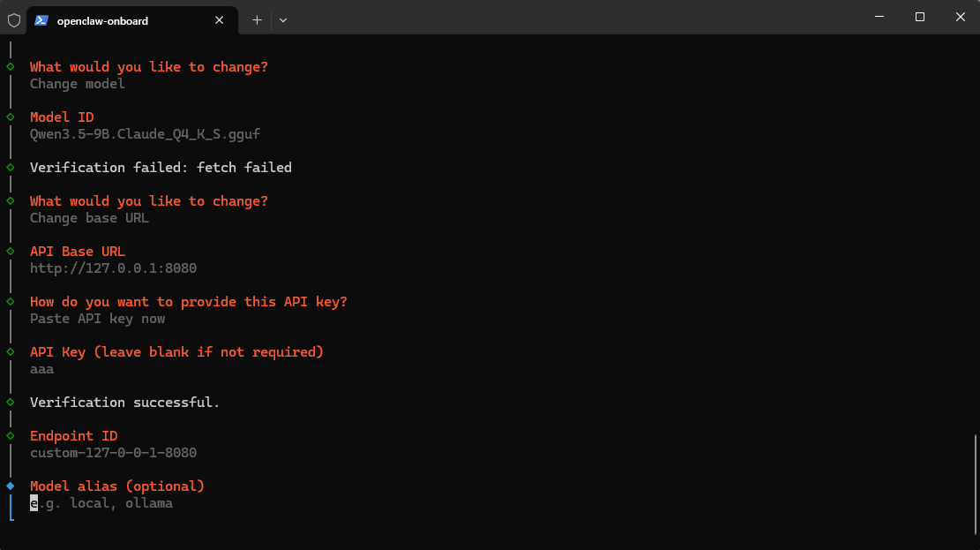This screenshot has height=550, width=980.
Task: Click the blue diamond beside Model alias
Action: [x=11, y=486]
